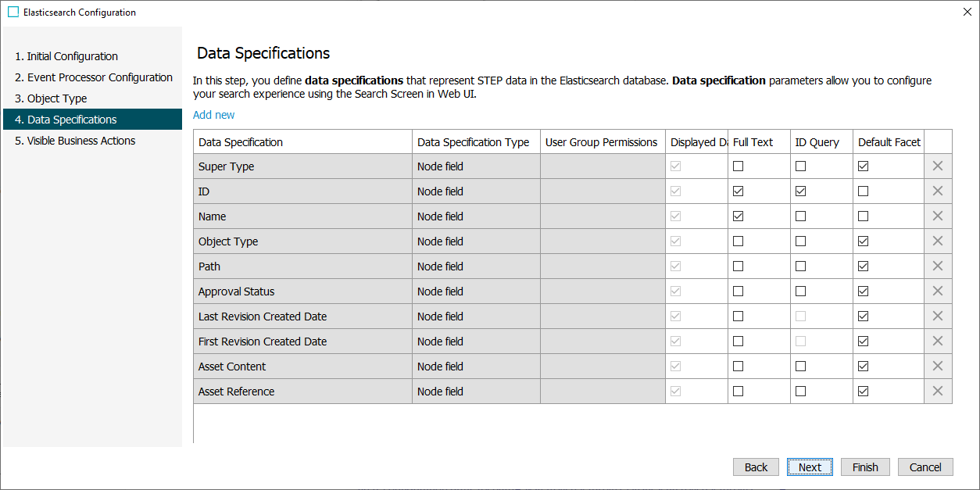
Task: Click the Finish button
Action: (x=865, y=467)
